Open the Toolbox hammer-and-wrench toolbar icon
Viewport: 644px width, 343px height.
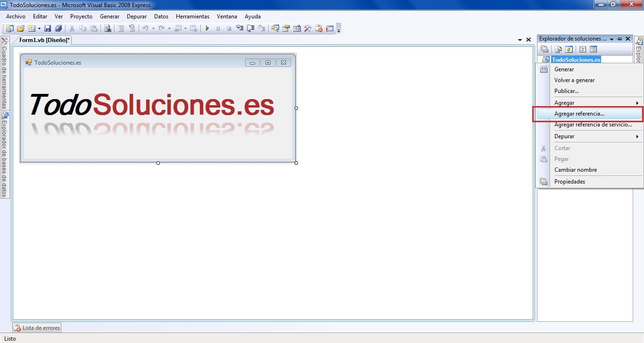point(308,28)
